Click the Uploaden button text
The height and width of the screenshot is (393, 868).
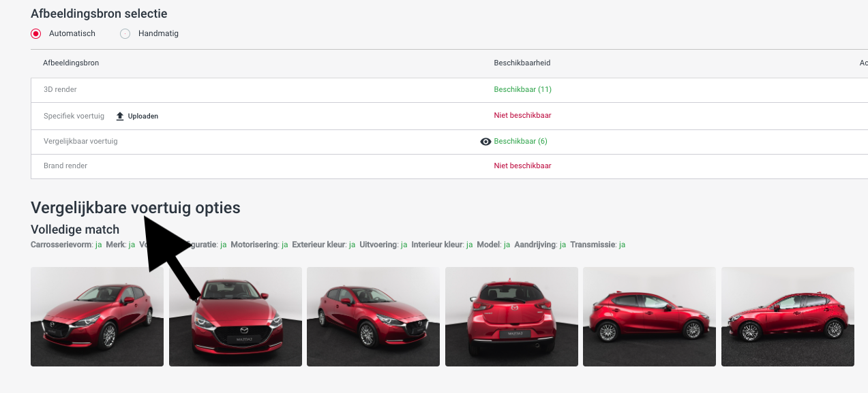tap(143, 116)
